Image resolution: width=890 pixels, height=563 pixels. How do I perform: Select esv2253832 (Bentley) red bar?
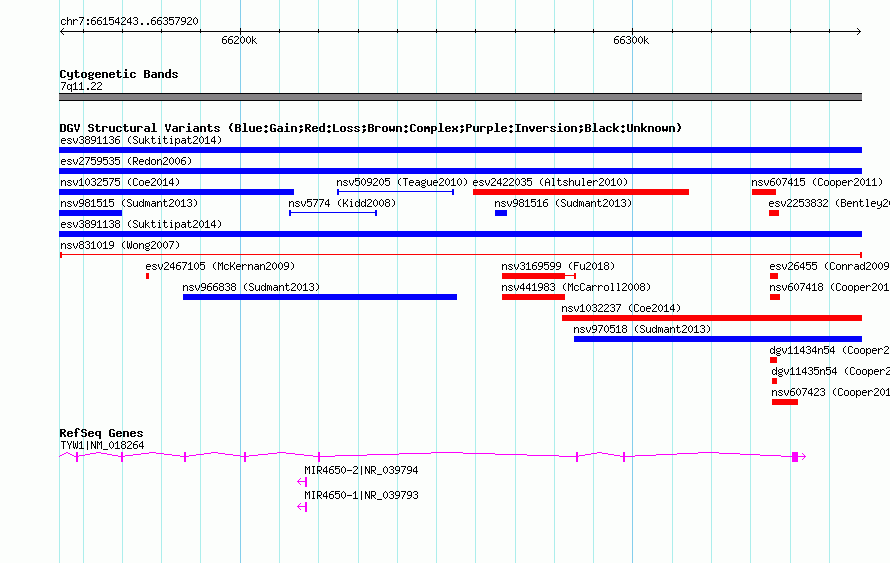[x=774, y=213]
